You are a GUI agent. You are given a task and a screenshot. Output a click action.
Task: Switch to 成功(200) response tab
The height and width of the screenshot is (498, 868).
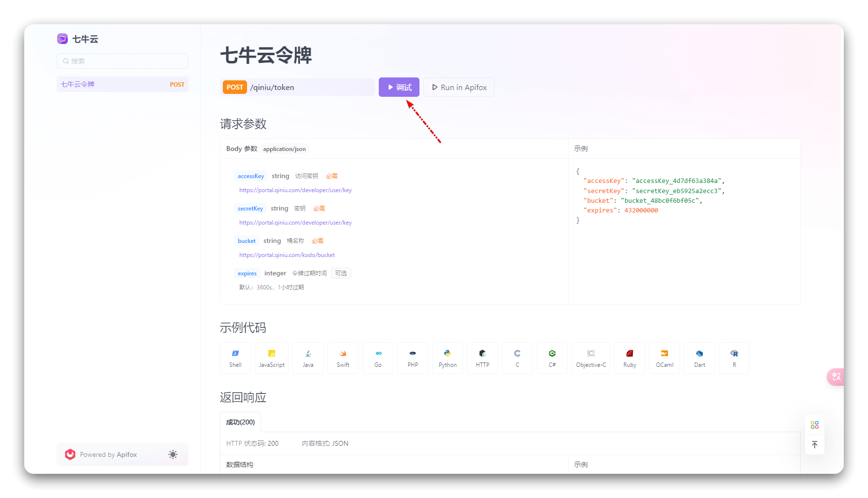point(240,422)
